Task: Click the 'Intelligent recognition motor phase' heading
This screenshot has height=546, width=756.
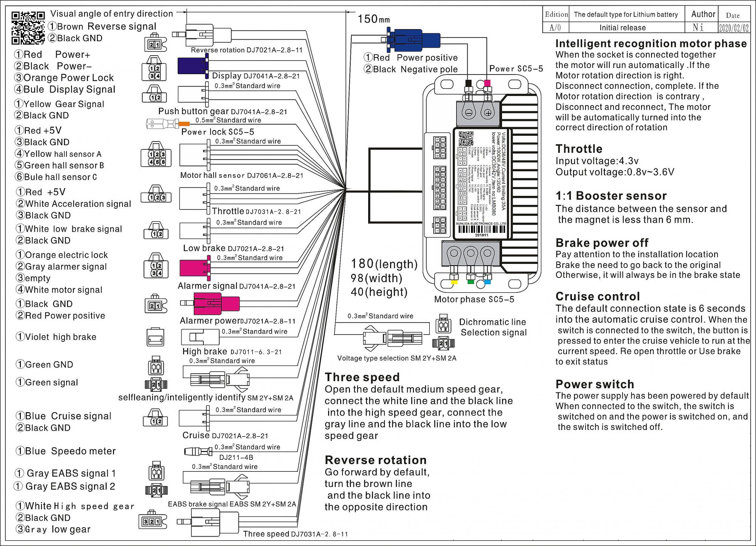Action: 651,44
